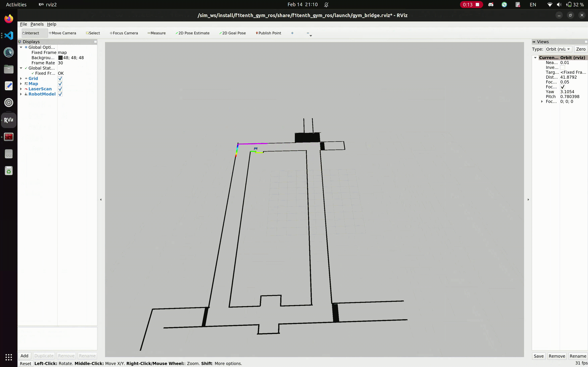Click the Zero view button
Viewport: 588px width, 367px height.
coord(580,49)
